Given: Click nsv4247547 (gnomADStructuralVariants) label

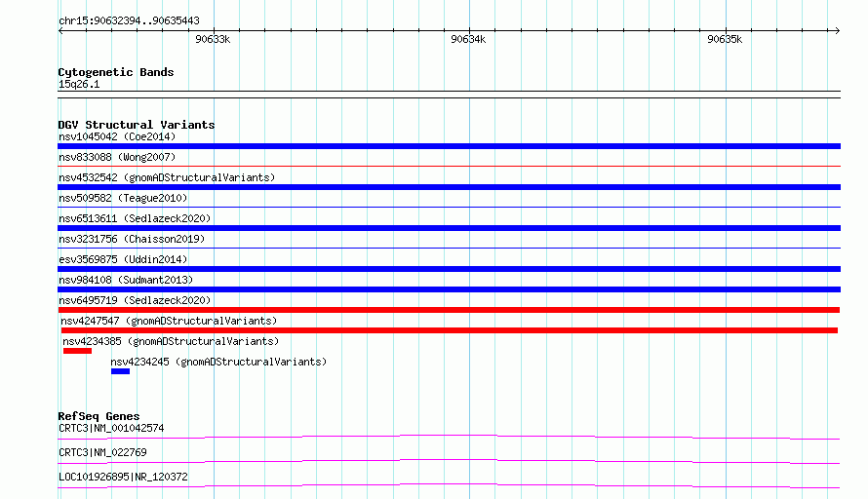Looking at the screenshot, I should click(x=169, y=321).
